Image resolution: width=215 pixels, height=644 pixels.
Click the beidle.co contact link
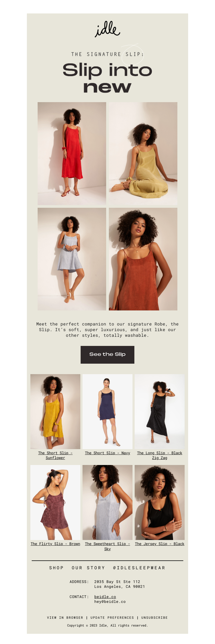pos(105,597)
